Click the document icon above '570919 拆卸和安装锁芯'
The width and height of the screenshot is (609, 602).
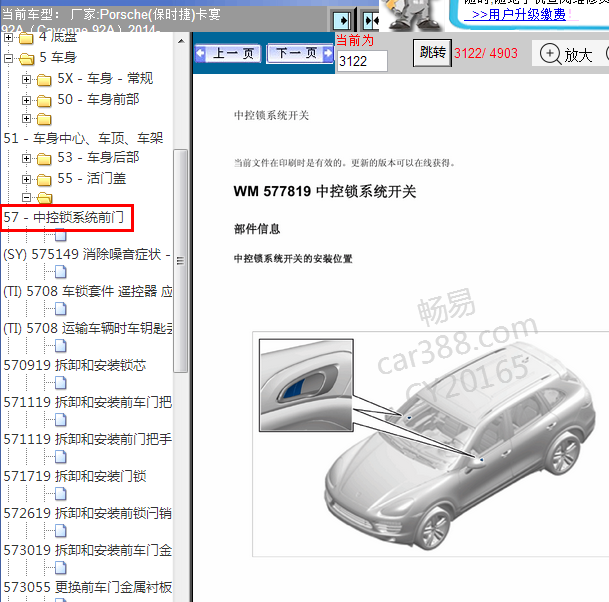[x=61, y=346]
